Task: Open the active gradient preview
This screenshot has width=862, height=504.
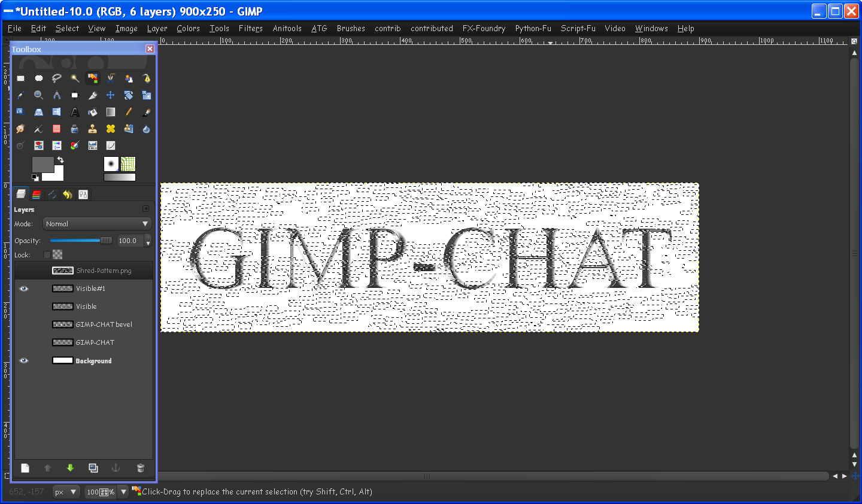Action: point(120,177)
